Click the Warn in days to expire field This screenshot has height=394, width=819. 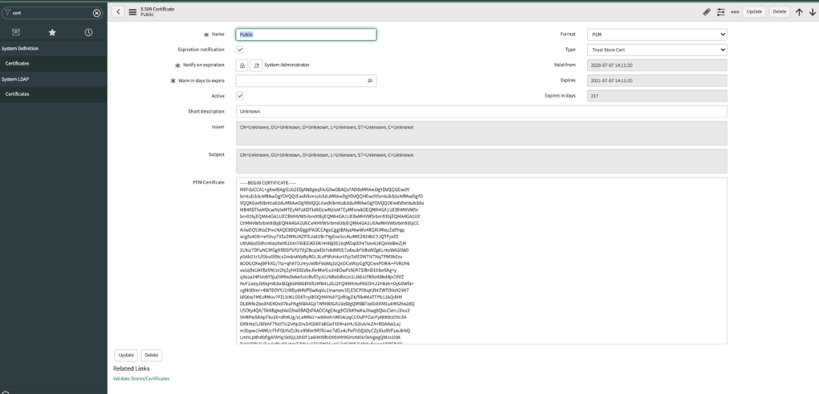(306, 80)
